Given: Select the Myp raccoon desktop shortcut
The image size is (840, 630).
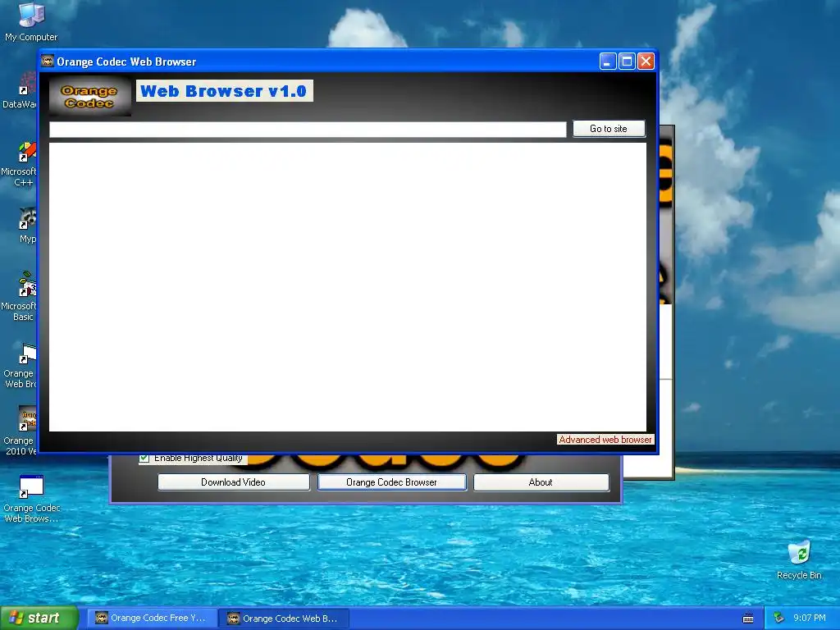Looking at the screenshot, I should [x=25, y=226].
